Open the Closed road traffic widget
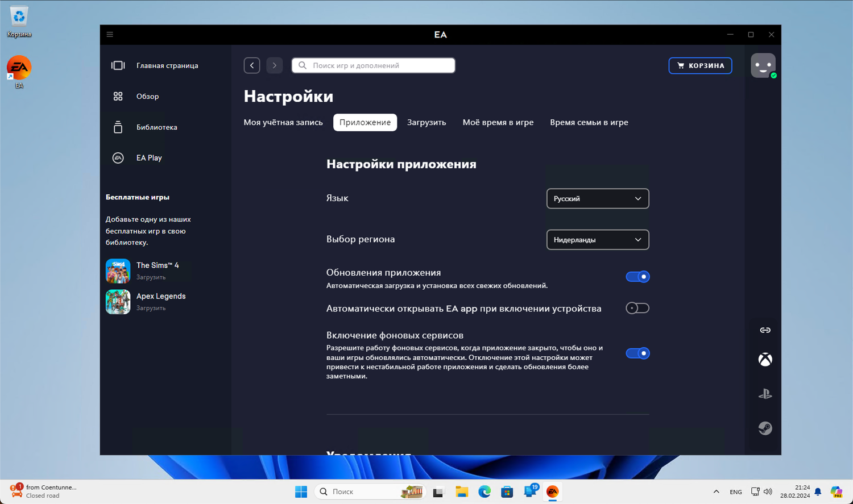Viewport: 853px width, 504px height. [x=44, y=491]
